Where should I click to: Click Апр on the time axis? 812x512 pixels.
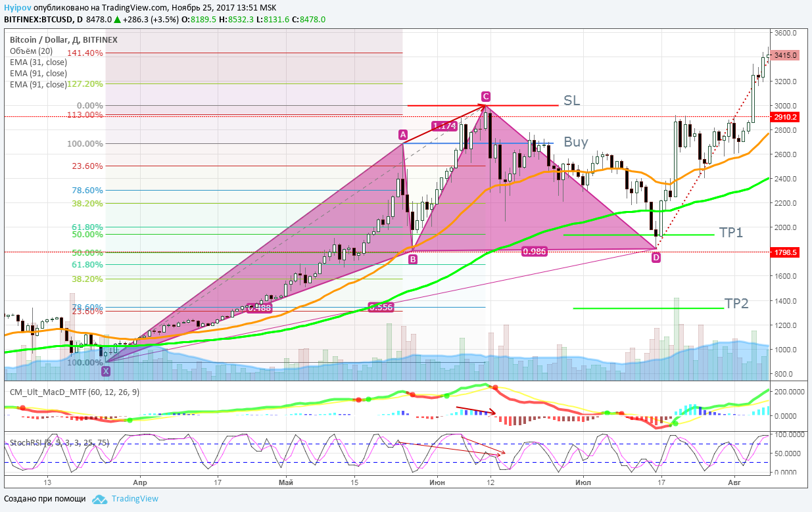pos(139,481)
